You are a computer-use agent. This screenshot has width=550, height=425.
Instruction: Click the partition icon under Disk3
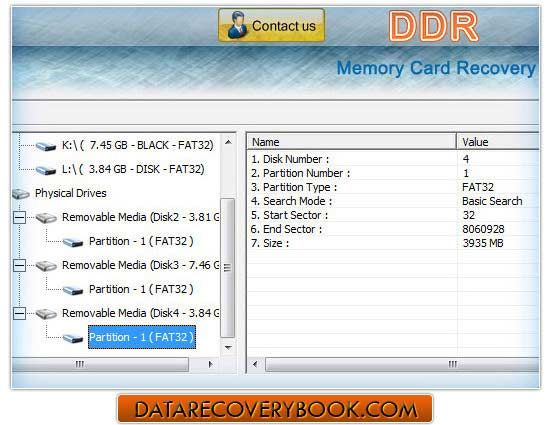tap(73, 290)
